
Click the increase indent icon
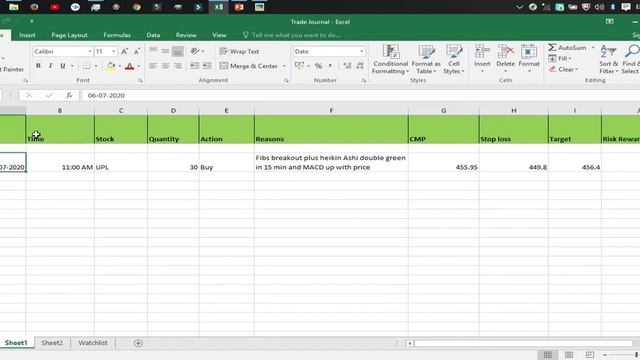[207, 66]
